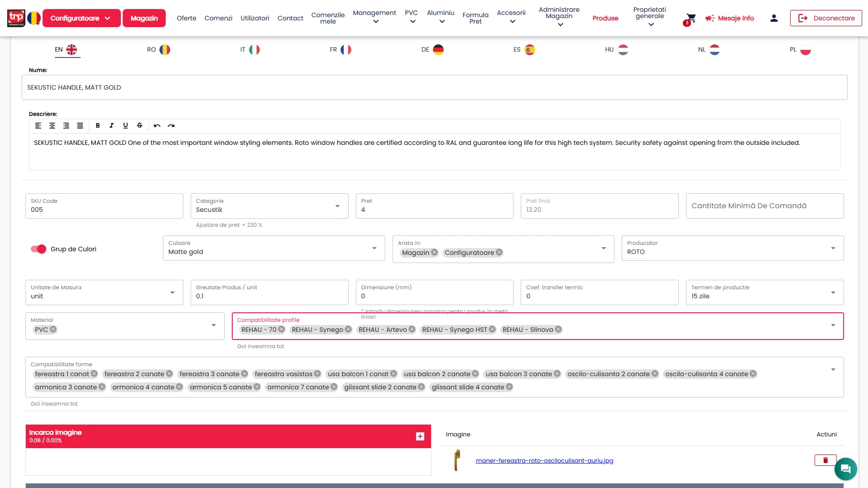Expand the Termen de productie dropdown

[x=764, y=292]
